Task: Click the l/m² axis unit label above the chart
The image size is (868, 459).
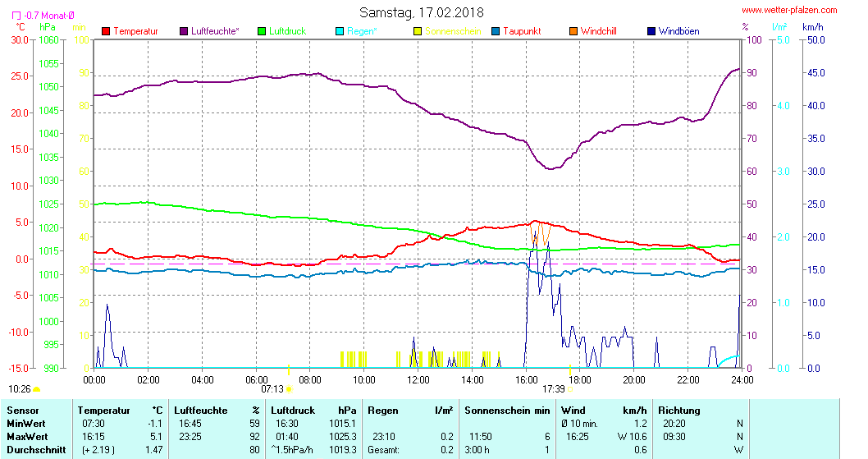Action: 779,26
